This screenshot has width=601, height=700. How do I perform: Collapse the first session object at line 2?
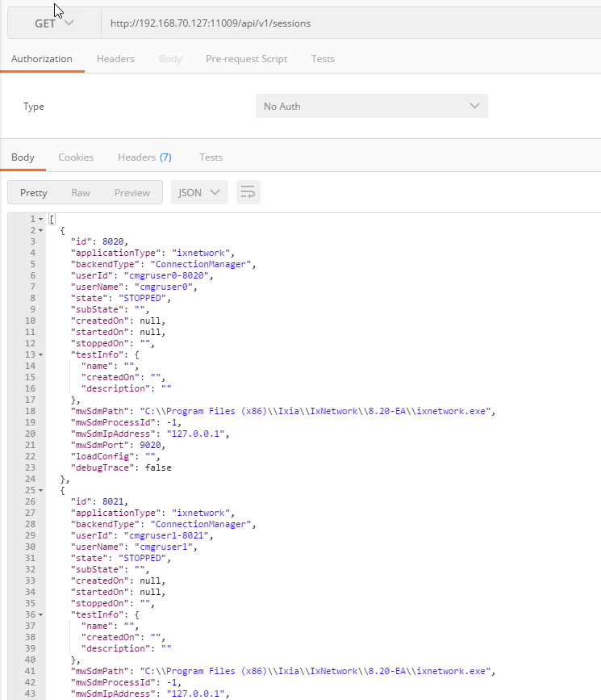pyautogui.click(x=41, y=230)
